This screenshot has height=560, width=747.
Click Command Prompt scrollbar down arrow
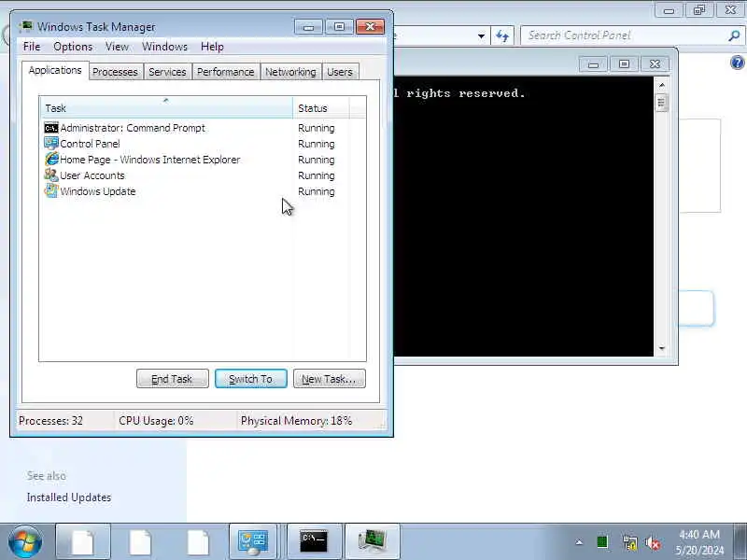pyautogui.click(x=661, y=348)
